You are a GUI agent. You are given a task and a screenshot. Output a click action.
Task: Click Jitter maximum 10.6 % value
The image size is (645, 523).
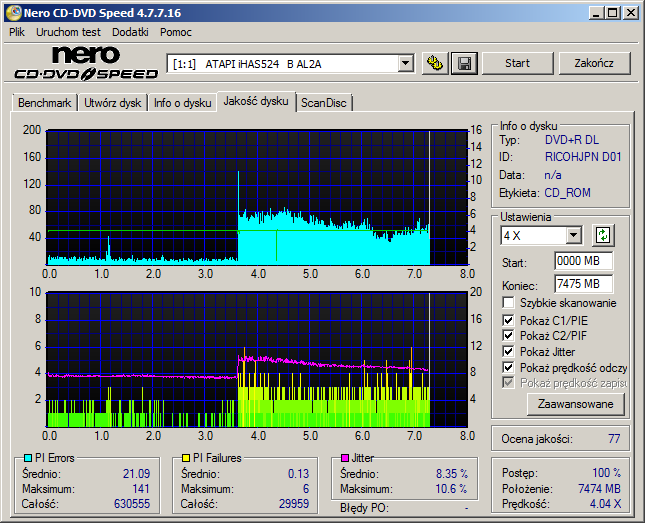451,489
